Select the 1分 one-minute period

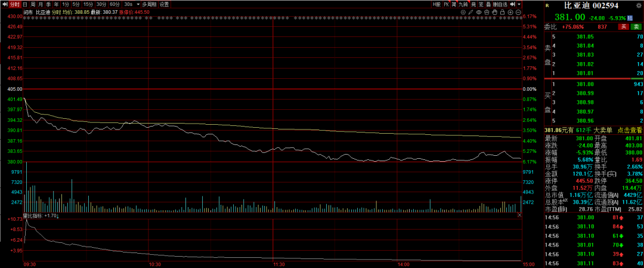coord(66,4)
